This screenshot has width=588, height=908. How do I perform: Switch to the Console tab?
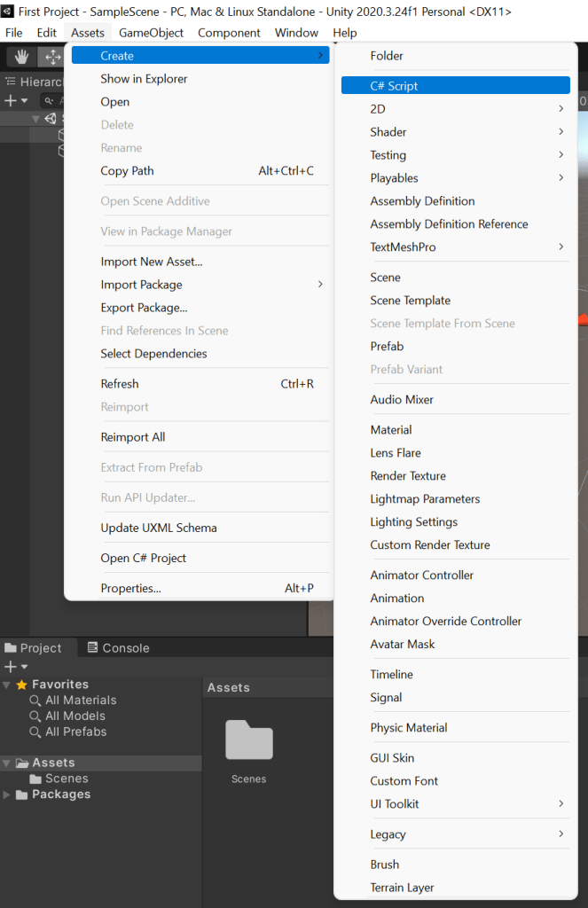tap(118, 648)
